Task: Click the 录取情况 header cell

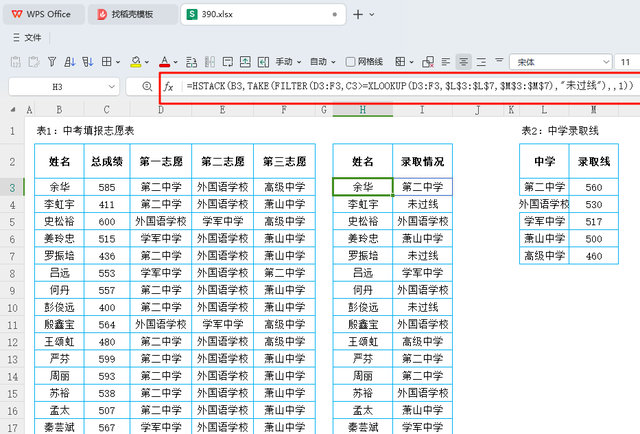Action: (x=422, y=161)
